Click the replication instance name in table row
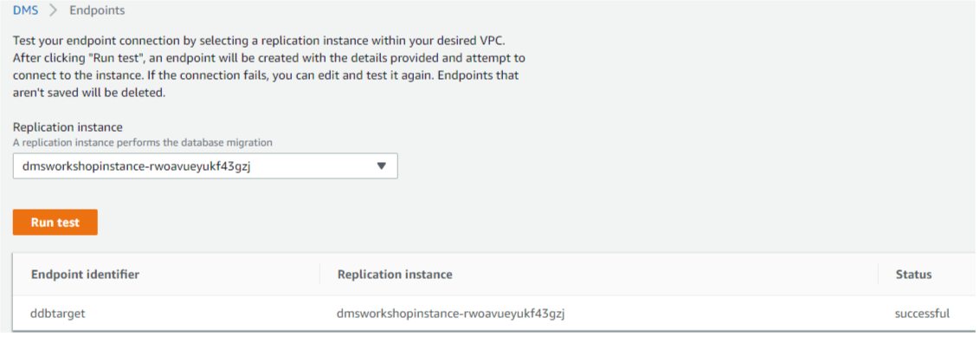980x337 pixels. click(451, 314)
